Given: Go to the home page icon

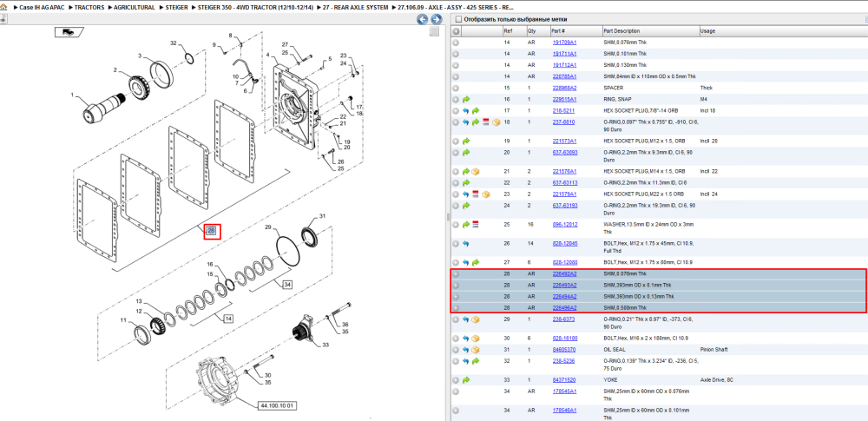Looking at the screenshot, I should 3,8.
